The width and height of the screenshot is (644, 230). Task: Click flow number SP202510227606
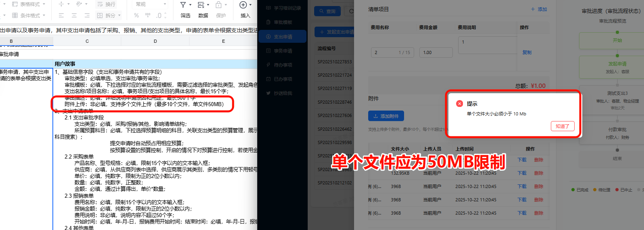(x=334, y=115)
